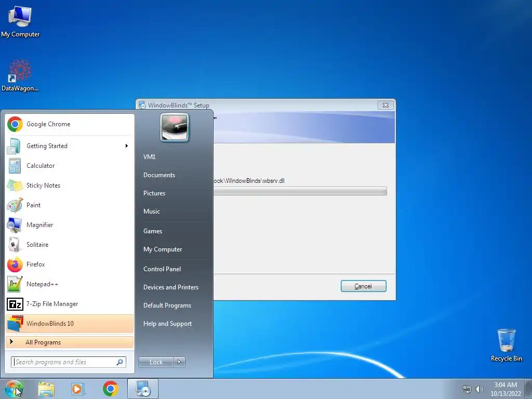532x399 pixels.
Task: Open Control Panel
Action: (162, 269)
